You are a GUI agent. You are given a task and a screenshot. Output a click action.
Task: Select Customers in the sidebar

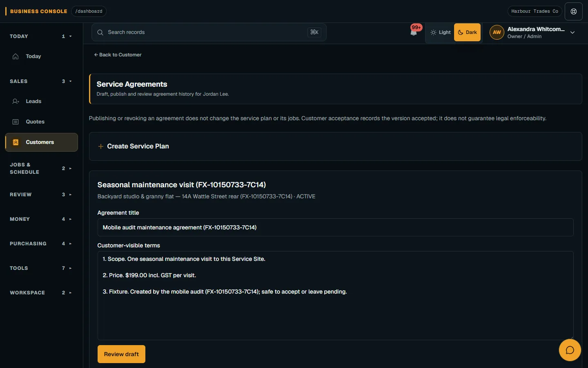(x=41, y=142)
